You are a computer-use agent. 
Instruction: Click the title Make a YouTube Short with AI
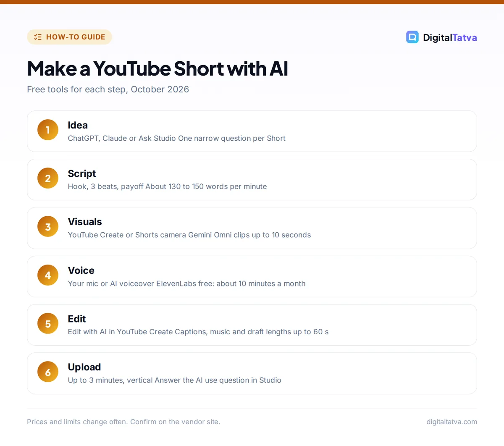pyautogui.click(x=157, y=68)
